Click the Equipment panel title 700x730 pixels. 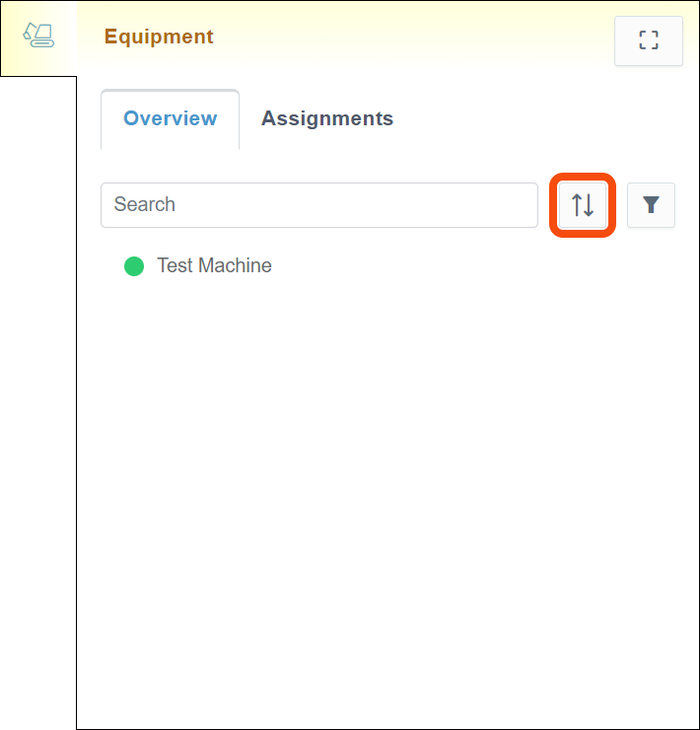click(x=159, y=36)
